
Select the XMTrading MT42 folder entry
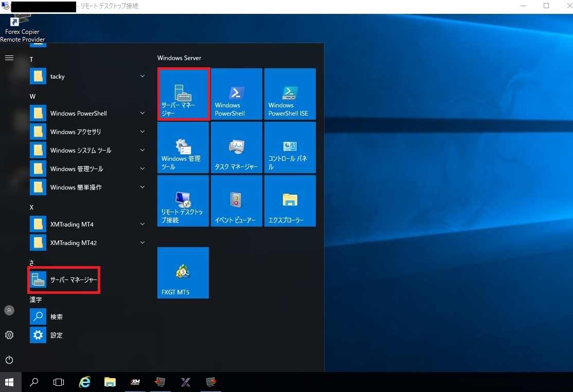click(x=88, y=242)
